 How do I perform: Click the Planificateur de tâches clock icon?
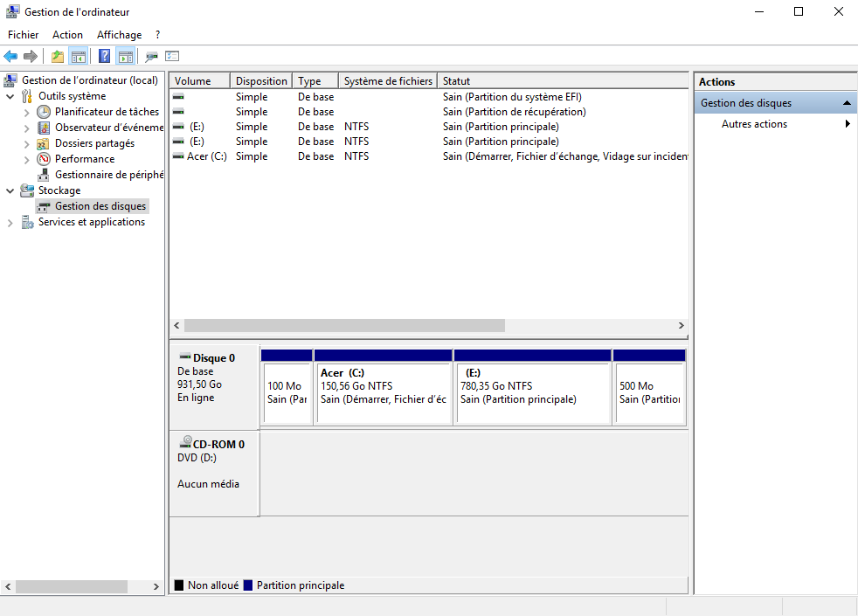click(x=44, y=112)
